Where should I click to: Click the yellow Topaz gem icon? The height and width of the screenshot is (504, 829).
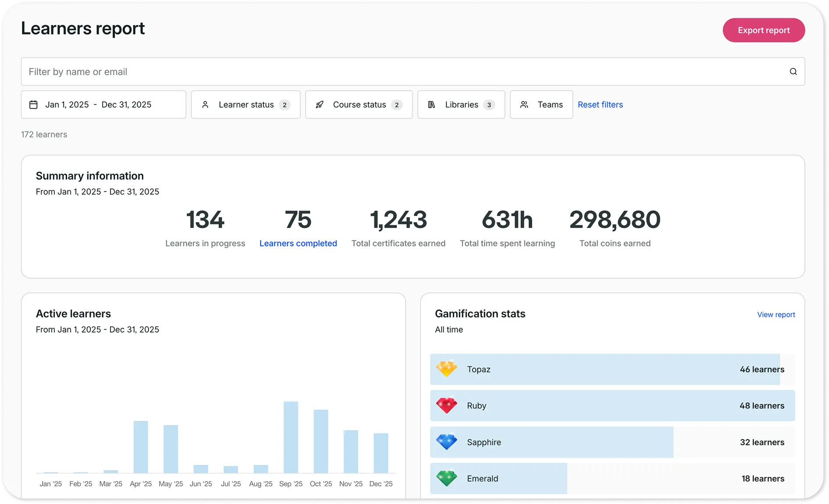[x=446, y=369]
